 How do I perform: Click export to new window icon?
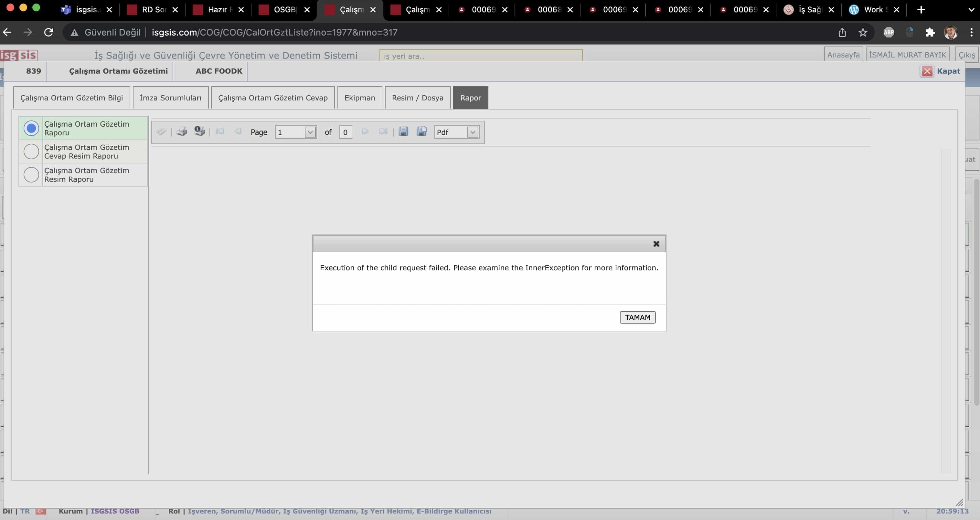click(421, 131)
